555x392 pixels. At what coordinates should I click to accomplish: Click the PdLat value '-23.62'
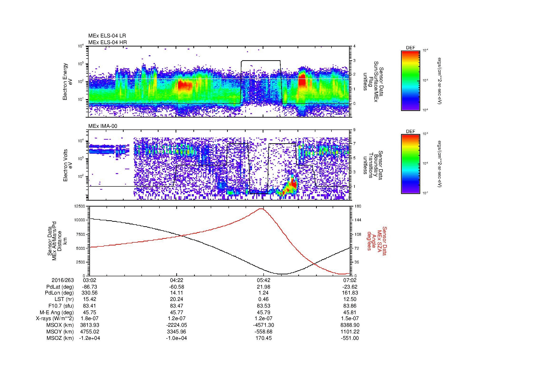click(350, 287)
